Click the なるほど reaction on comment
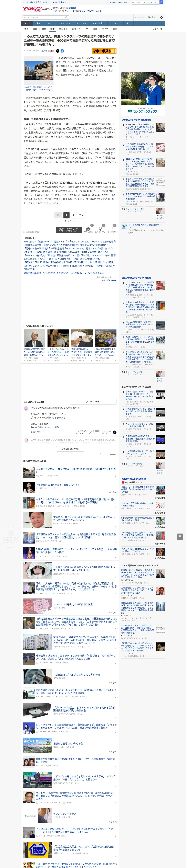The height and width of the screenshot is (868, 186). 94,432
